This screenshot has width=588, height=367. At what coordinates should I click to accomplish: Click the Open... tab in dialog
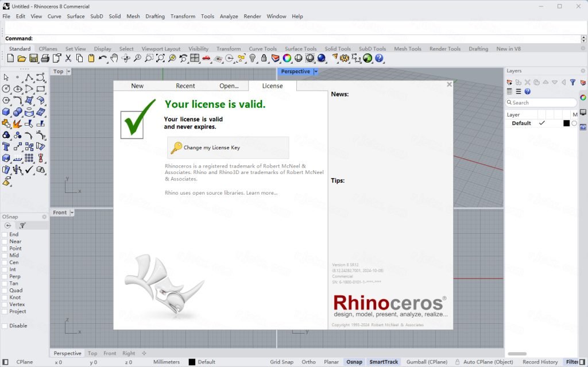pyautogui.click(x=229, y=86)
